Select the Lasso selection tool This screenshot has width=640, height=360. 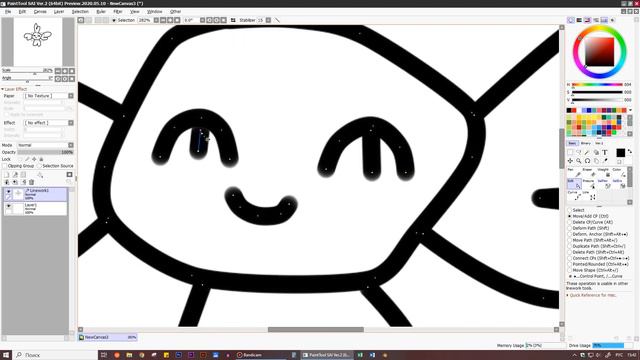tap(579, 152)
